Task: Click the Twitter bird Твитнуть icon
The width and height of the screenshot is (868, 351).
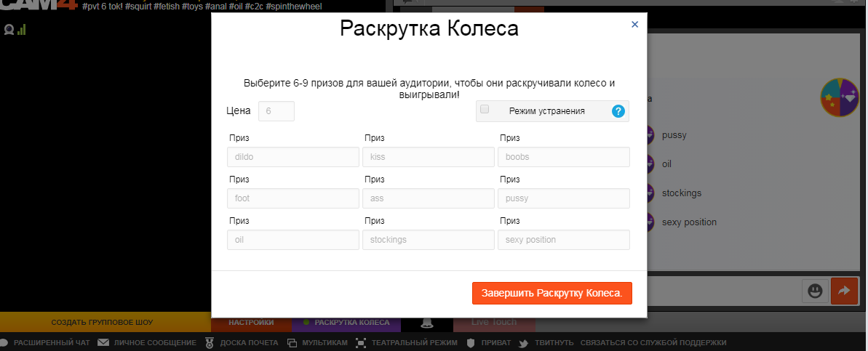Action: (522, 342)
